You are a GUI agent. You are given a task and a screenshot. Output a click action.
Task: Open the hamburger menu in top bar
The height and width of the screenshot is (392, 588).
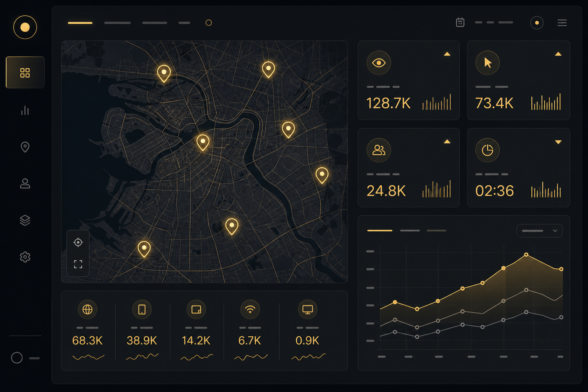point(562,23)
